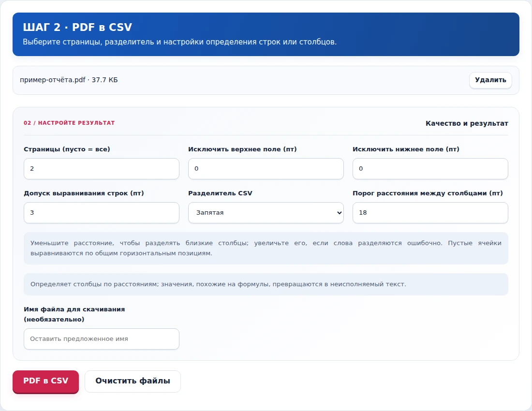This screenshot has width=532, height=411.
Task: Click the Очистить файлы button
Action: click(133, 381)
